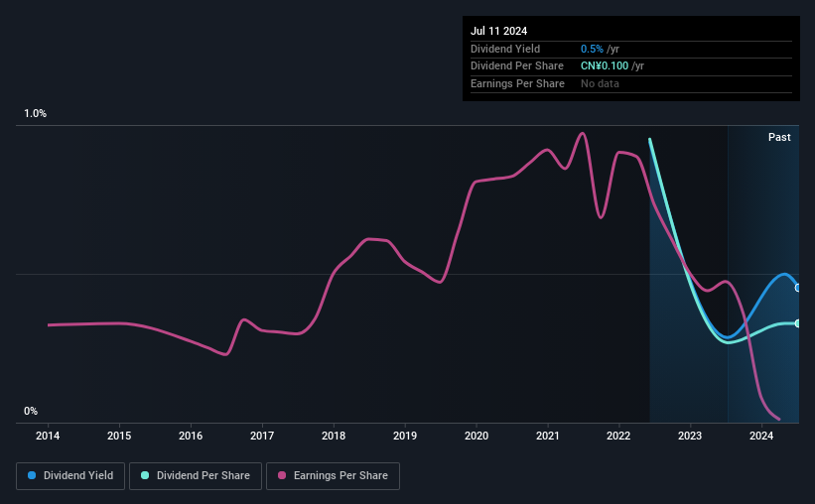Click the Jul 11 2024 tooltip date
The image size is (815, 504).
click(499, 31)
